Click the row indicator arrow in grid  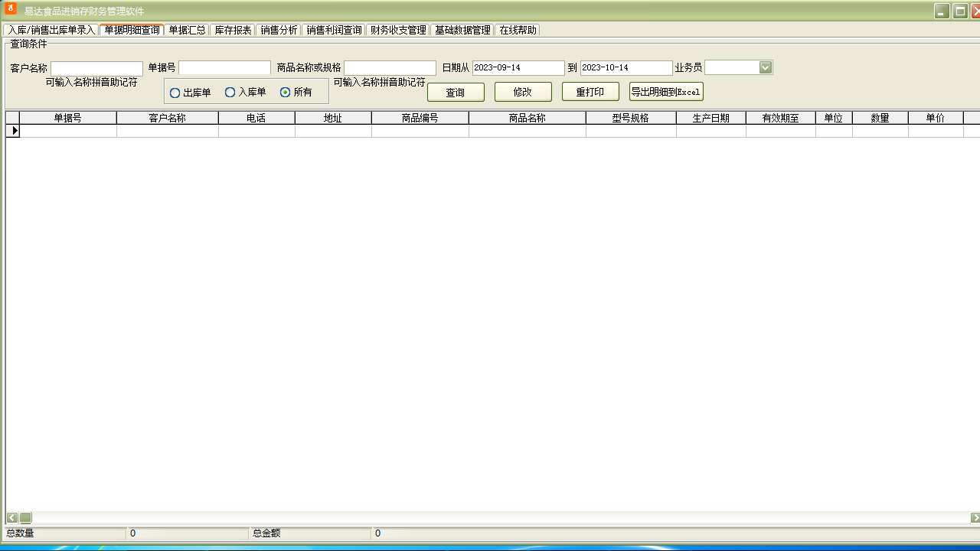point(14,131)
